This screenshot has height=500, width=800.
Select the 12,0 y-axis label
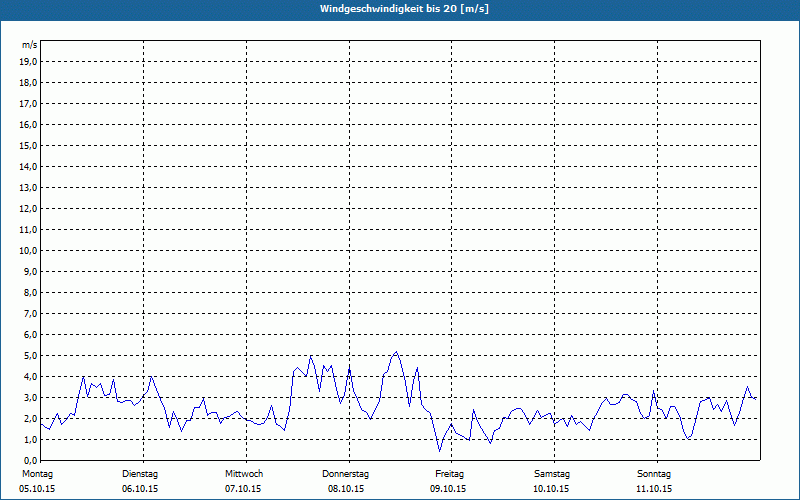28,209
